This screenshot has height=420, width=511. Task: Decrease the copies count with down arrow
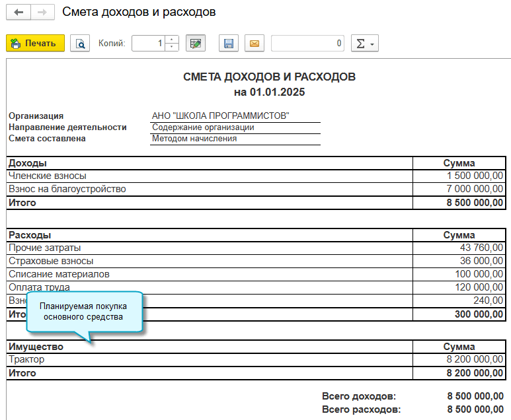172,47
